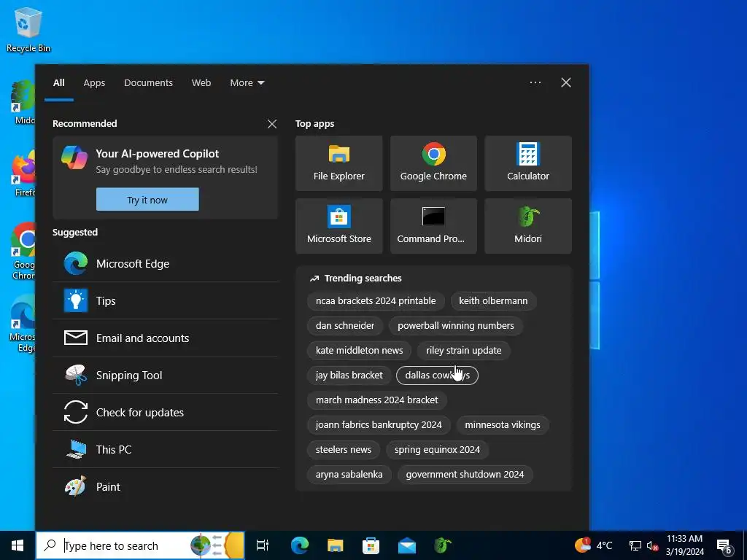Search trending 'spring equinox 2024'
The width and height of the screenshot is (747, 560).
pos(438,449)
